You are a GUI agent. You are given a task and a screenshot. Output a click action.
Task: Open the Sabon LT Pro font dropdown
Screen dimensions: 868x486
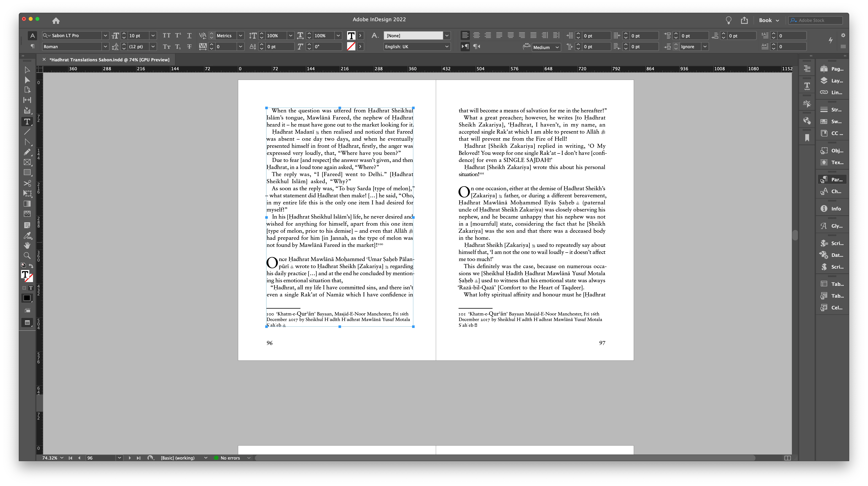(x=105, y=35)
